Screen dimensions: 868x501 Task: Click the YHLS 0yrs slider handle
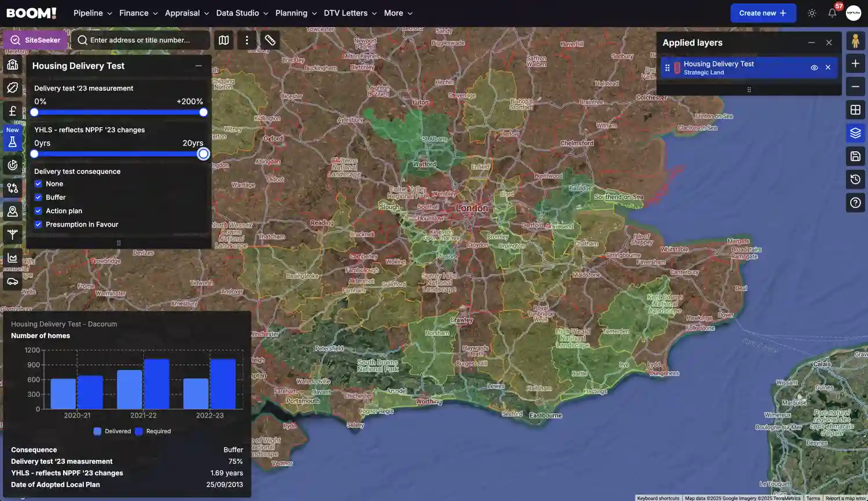(x=34, y=154)
